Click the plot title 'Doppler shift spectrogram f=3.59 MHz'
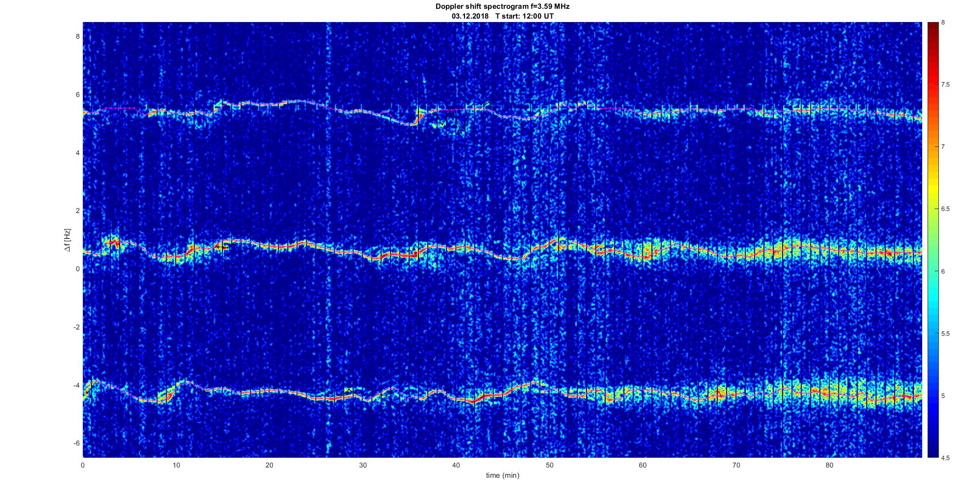Viewport: 980px width, 491px height. [x=502, y=7]
